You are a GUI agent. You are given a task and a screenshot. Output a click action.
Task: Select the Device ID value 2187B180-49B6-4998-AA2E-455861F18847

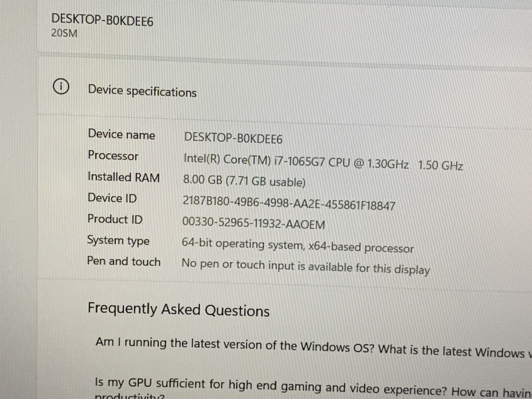click(x=289, y=203)
